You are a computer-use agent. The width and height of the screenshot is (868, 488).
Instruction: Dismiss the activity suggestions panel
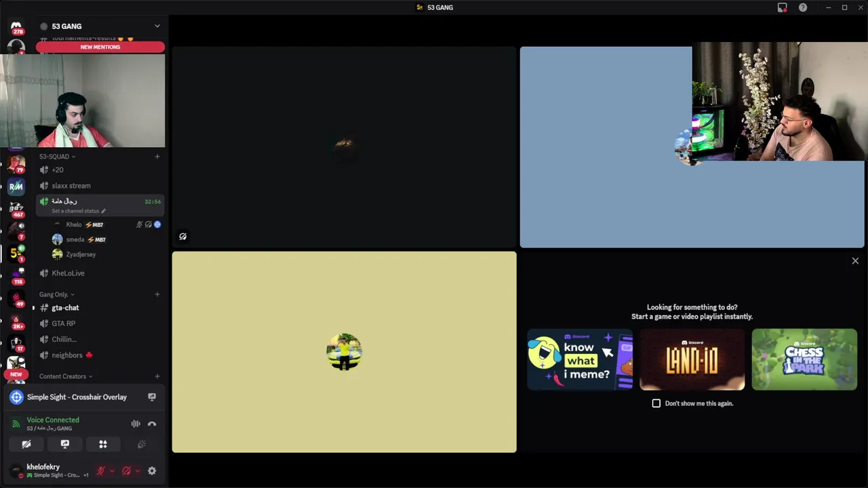(x=855, y=261)
